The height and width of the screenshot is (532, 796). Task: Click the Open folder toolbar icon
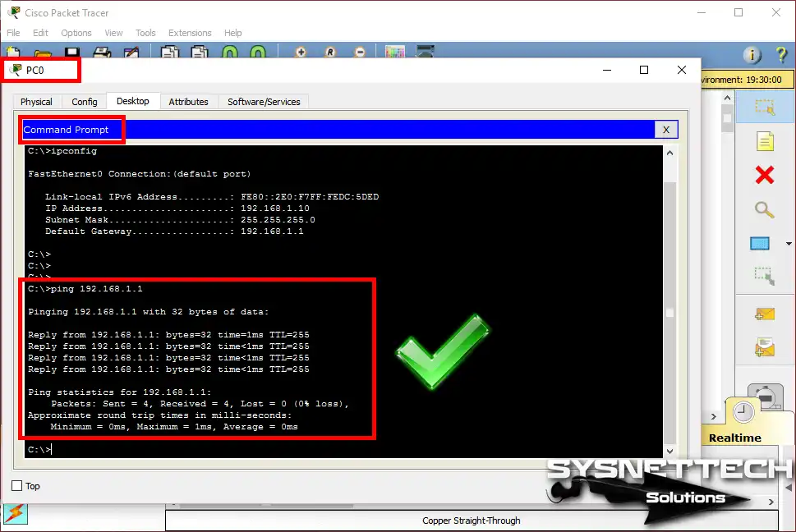43,53
